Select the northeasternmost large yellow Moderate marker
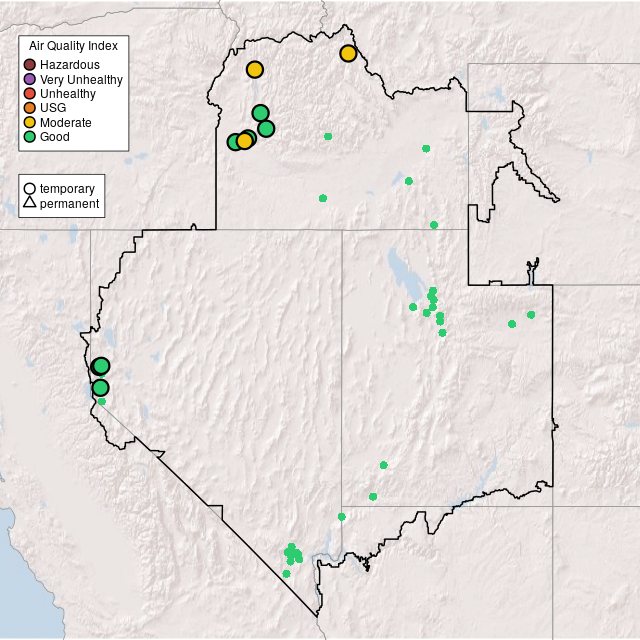The width and height of the screenshot is (640, 640). tap(348, 53)
